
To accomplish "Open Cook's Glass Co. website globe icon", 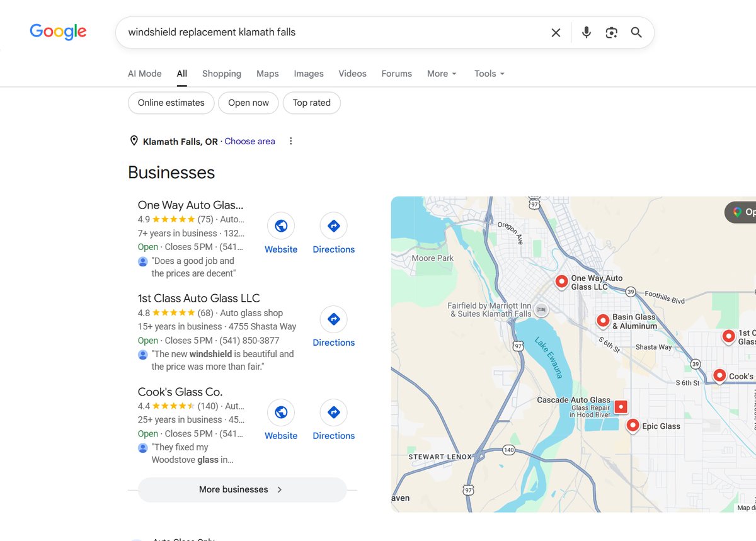I will pos(281,413).
